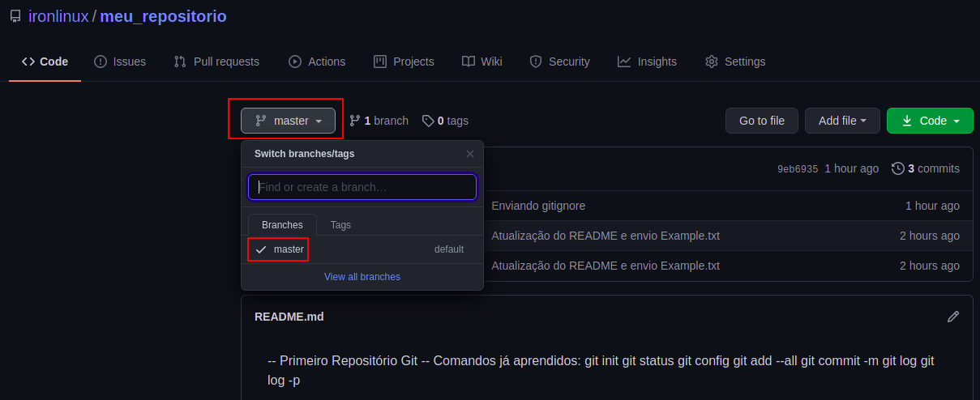Open the Settings tab with gear icon
Image resolution: width=980 pixels, height=400 pixels.
point(734,62)
